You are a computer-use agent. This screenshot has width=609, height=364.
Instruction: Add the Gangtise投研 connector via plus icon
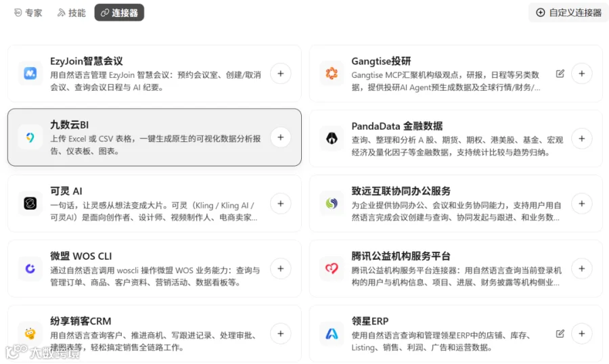pos(581,74)
